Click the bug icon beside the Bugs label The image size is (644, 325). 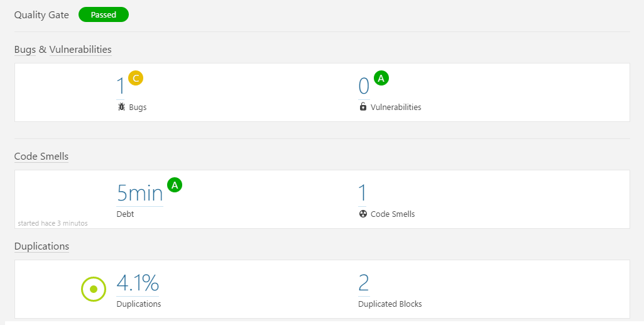[121, 107]
